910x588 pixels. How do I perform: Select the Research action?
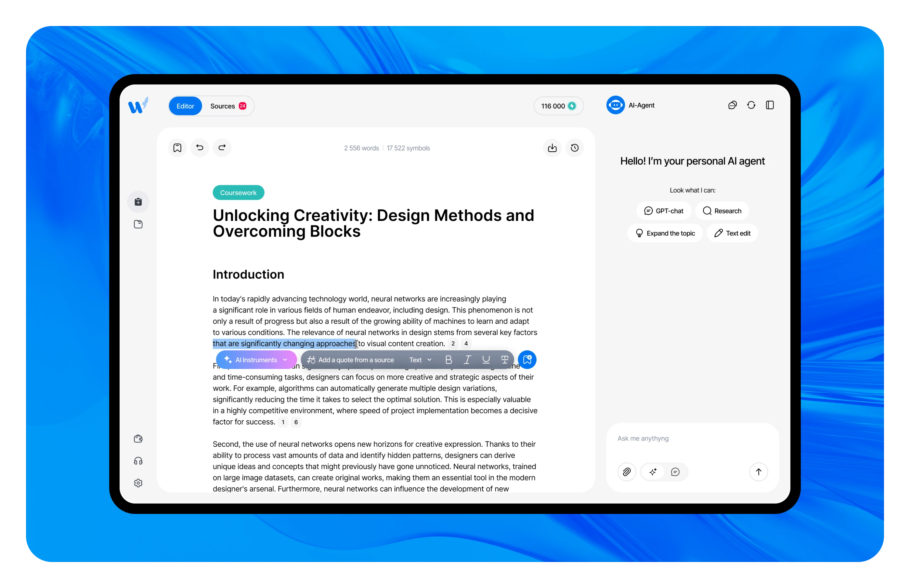pos(722,211)
